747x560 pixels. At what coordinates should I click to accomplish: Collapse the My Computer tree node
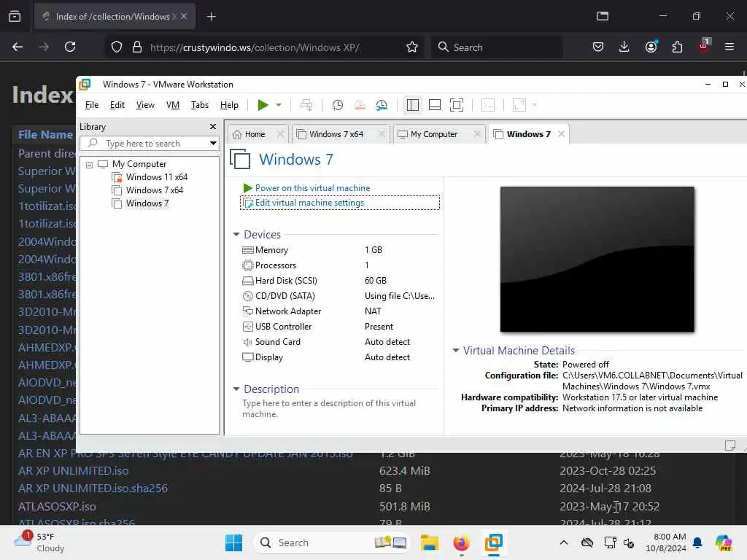click(x=89, y=165)
